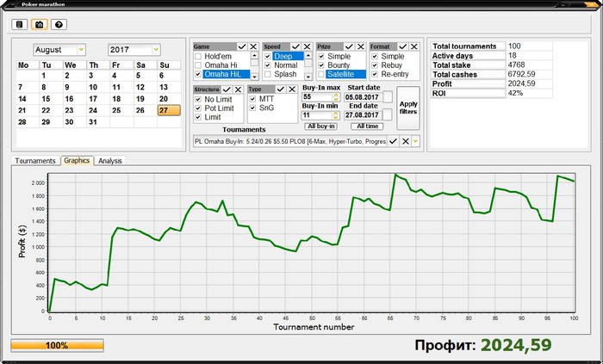
Task: Adjust the Buy-In max spinner arrows
Action: [x=336, y=96]
